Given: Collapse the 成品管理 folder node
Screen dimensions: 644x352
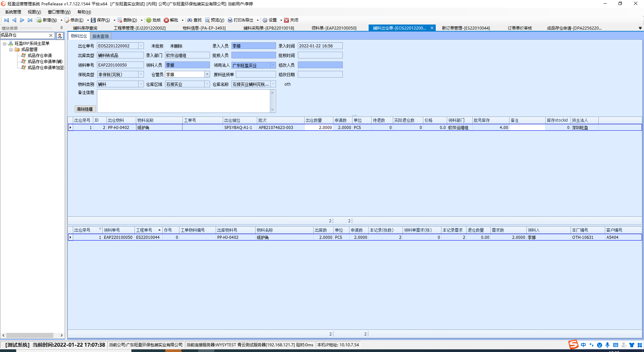Looking at the screenshot, I should tap(11, 49).
